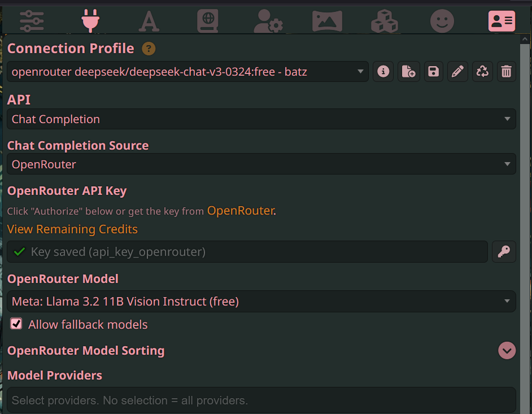This screenshot has width=532, height=414.
Task: Open Persona Management smiley icon
Action: tap(442, 21)
